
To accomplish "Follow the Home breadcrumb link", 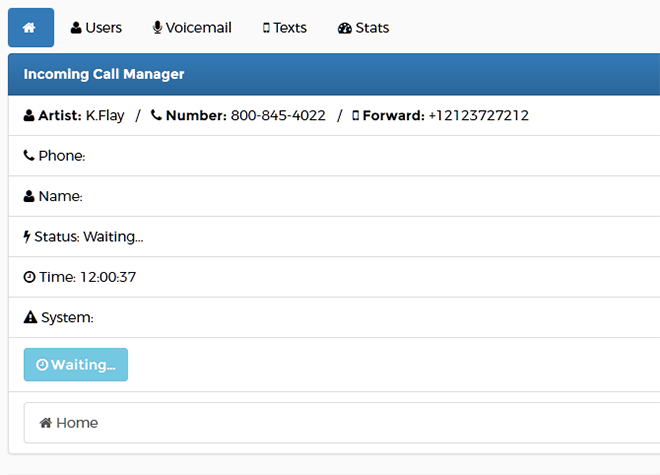I will pyautogui.click(x=69, y=423).
